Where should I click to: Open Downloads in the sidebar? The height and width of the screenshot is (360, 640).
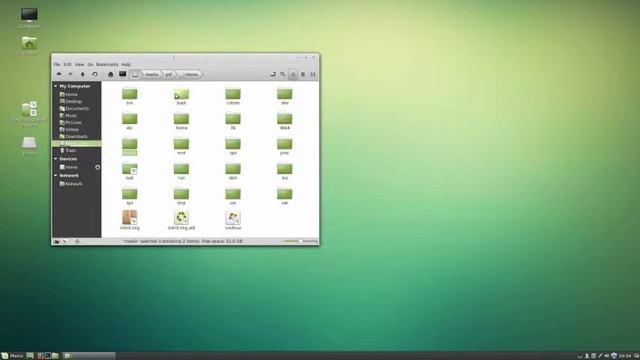coord(76,136)
